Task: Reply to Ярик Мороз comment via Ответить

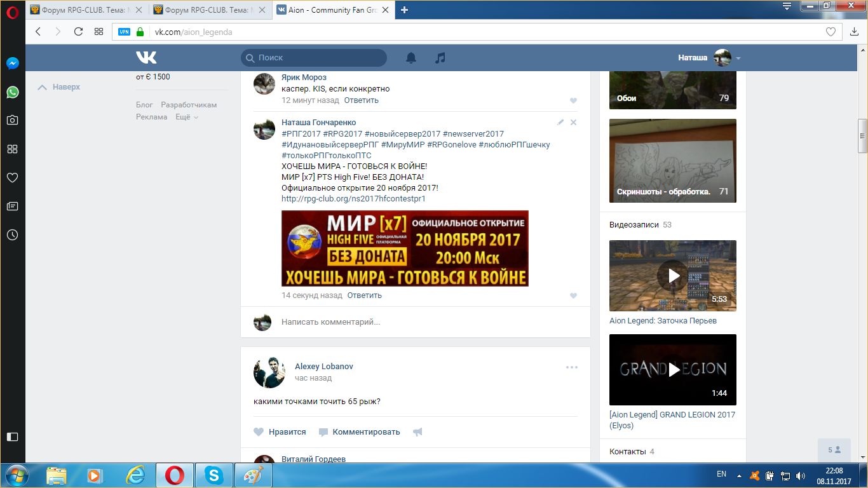Action: [361, 100]
